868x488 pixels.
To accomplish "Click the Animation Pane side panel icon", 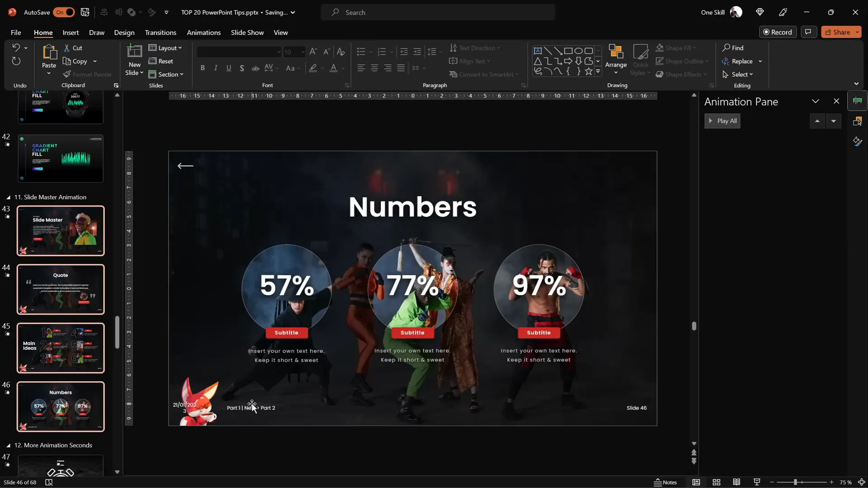I will (858, 101).
